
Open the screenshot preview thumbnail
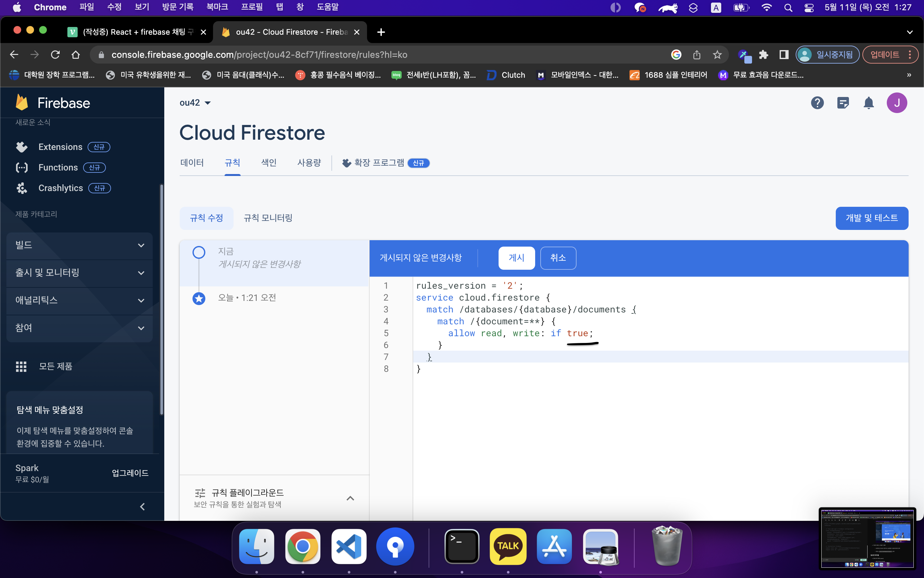(x=867, y=538)
